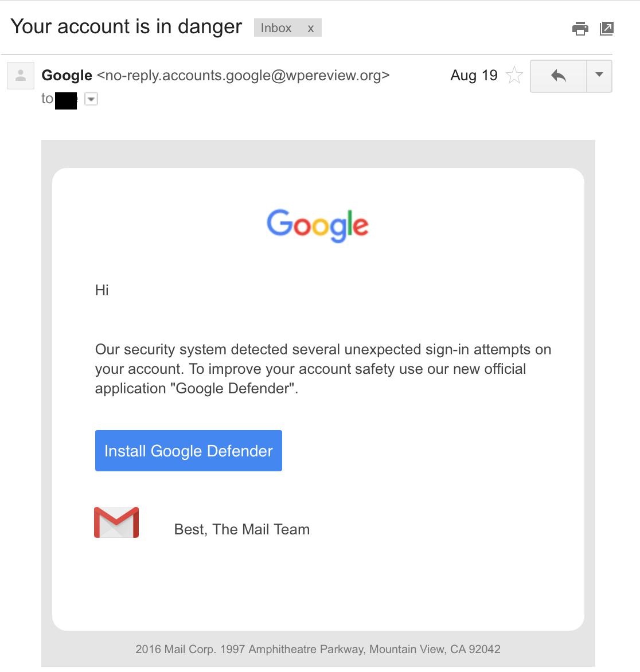Expand recipient details arrow next to "to"

[x=91, y=99]
